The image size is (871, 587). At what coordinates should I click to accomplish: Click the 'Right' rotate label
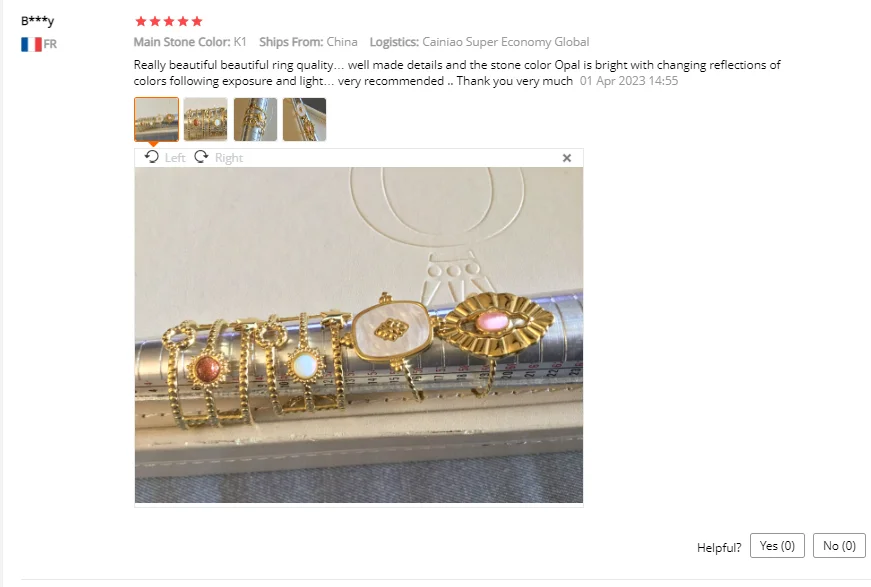[229, 158]
